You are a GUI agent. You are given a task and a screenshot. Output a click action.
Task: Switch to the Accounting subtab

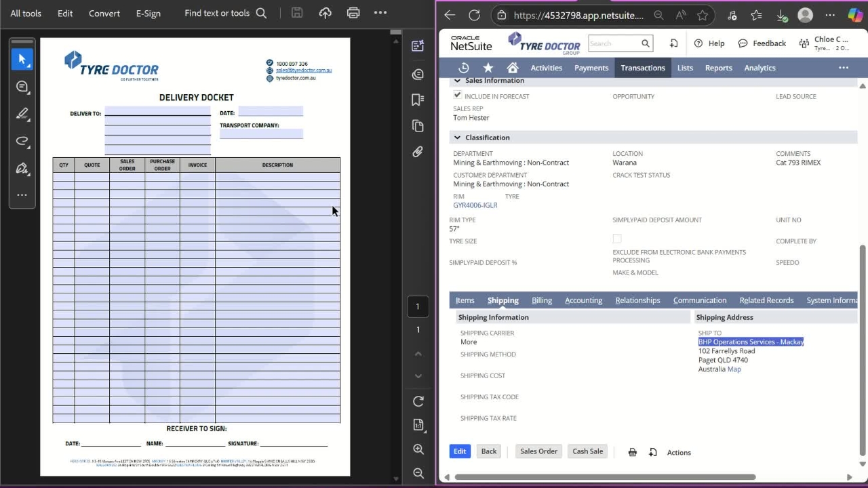coord(584,300)
